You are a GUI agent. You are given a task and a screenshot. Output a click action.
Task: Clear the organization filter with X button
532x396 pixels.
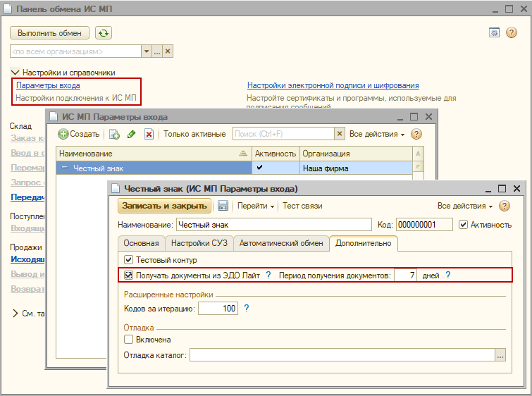click(168, 51)
